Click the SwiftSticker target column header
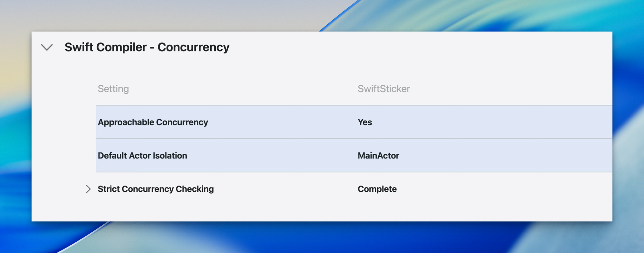The image size is (644, 253). point(384,89)
